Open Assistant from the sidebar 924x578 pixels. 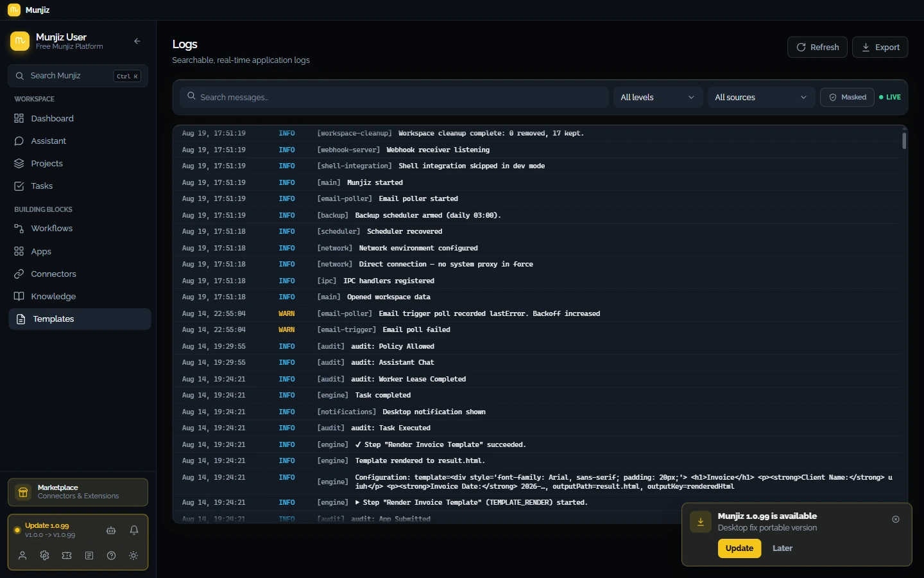79,141
